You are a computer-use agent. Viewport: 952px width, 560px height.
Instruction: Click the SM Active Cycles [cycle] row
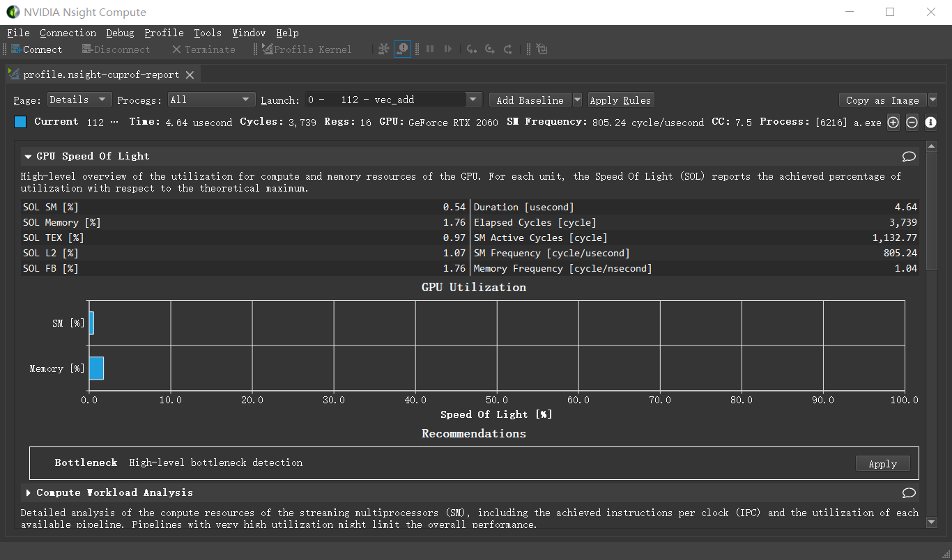pyautogui.click(x=695, y=238)
